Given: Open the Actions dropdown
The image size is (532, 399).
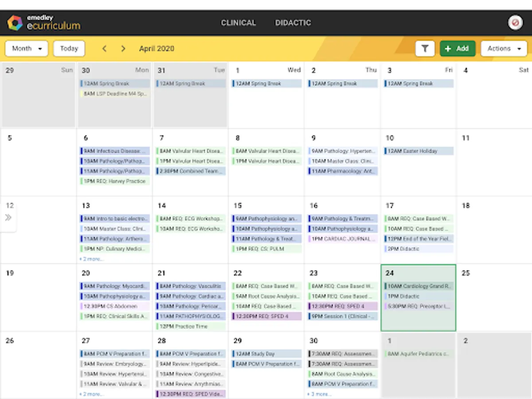Looking at the screenshot, I should coord(504,49).
